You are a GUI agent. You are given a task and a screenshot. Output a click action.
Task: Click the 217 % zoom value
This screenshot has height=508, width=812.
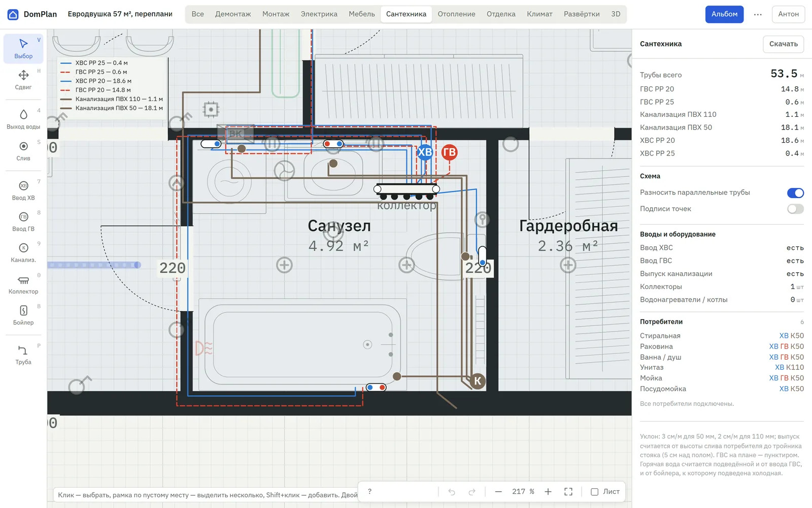(523, 492)
